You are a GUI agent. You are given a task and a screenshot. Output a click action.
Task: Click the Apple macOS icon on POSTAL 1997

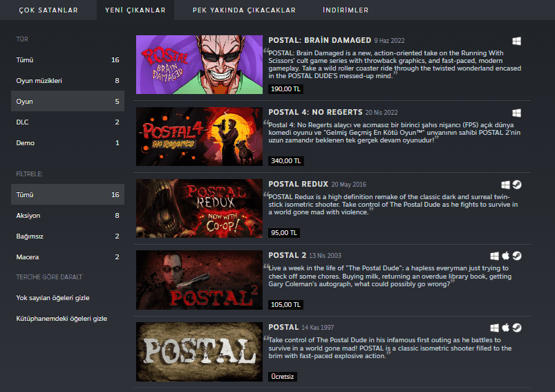pos(506,328)
